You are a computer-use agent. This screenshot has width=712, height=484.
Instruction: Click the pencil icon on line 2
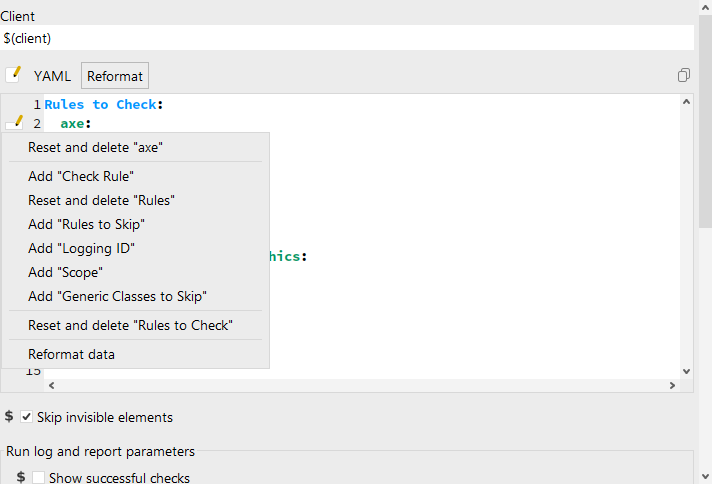point(14,123)
